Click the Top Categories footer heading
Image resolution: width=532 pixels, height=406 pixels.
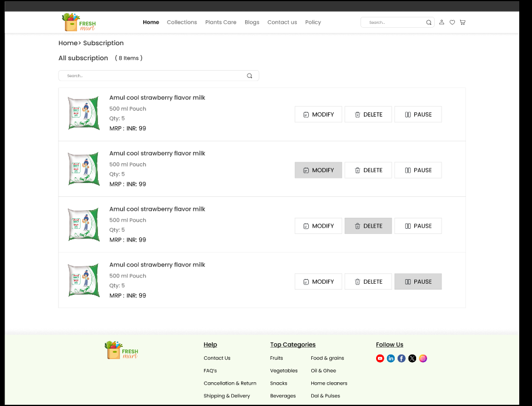tap(293, 345)
